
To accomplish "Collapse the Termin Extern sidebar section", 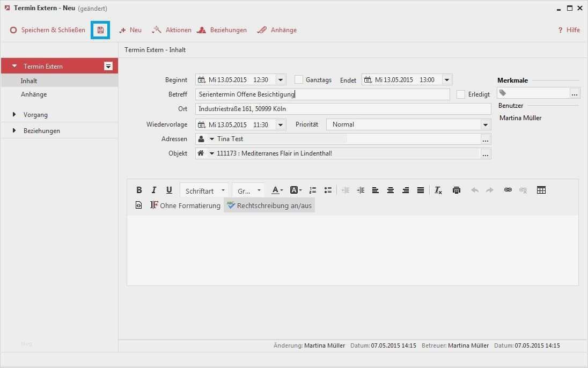I will click(x=14, y=66).
